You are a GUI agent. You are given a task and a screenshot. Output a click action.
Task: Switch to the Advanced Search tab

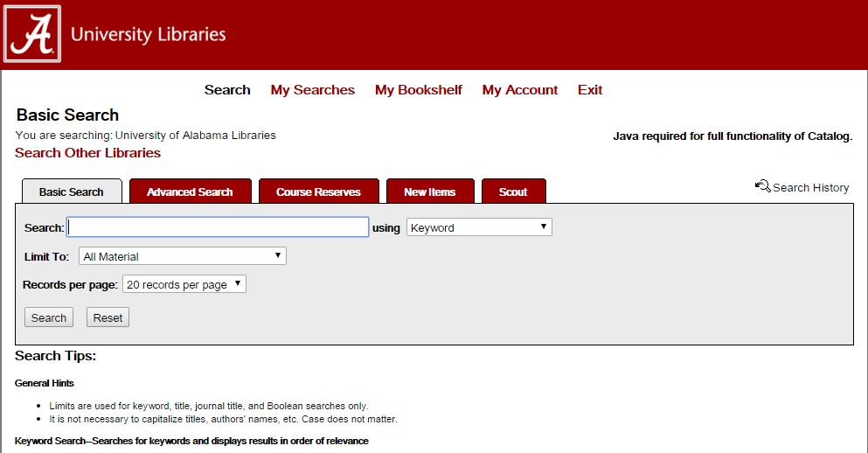pyautogui.click(x=190, y=192)
